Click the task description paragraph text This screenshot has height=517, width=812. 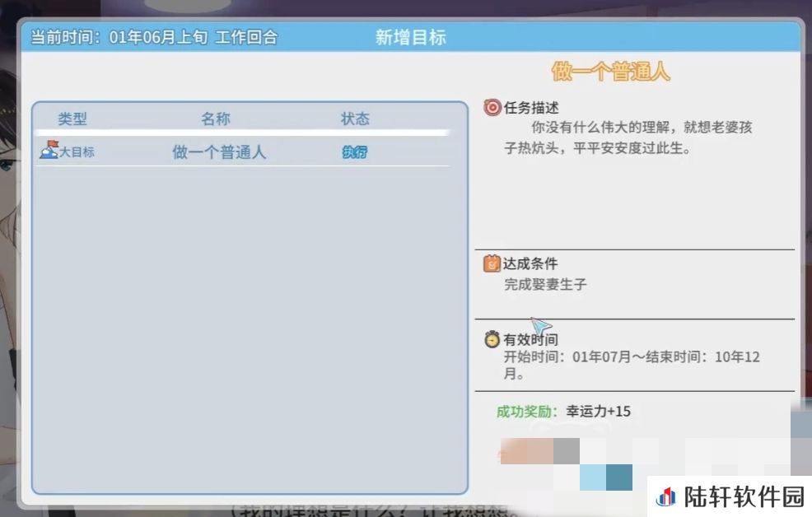coord(628,137)
